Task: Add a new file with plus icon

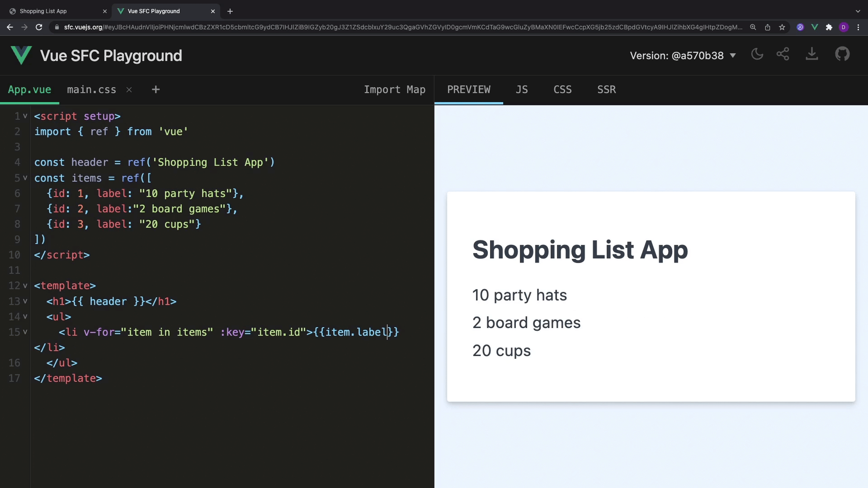Action: [x=156, y=90]
